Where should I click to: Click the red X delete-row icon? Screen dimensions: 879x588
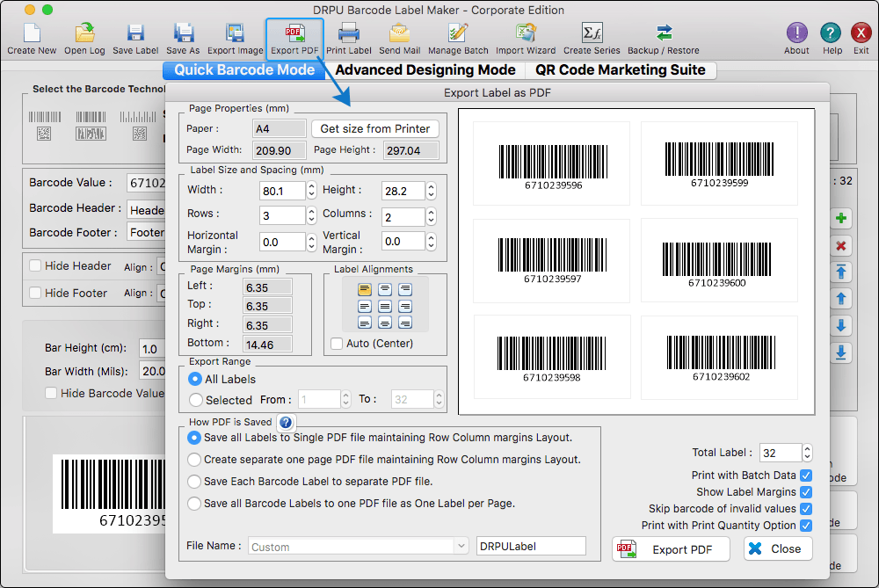coord(841,245)
